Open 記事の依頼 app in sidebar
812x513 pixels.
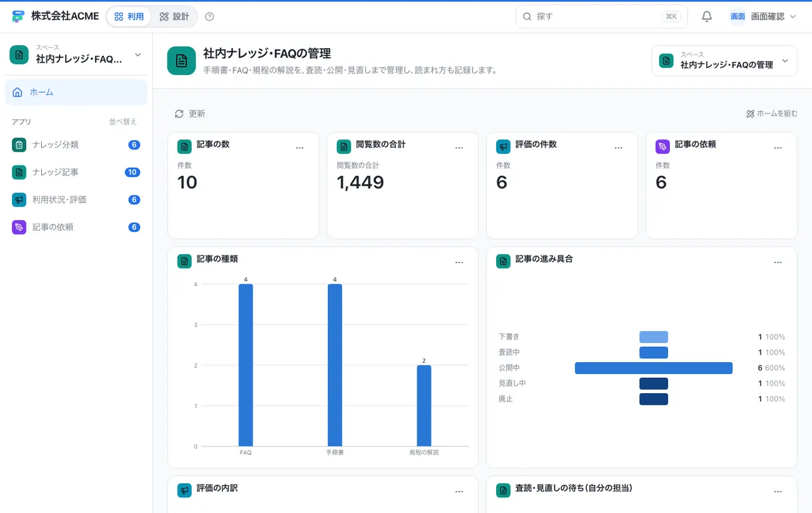[x=76, y=227]
